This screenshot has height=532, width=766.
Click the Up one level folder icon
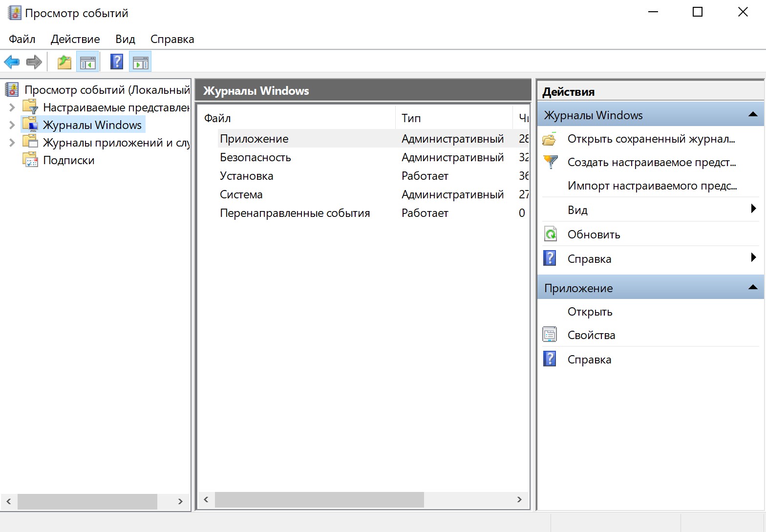tap(64, 62)
